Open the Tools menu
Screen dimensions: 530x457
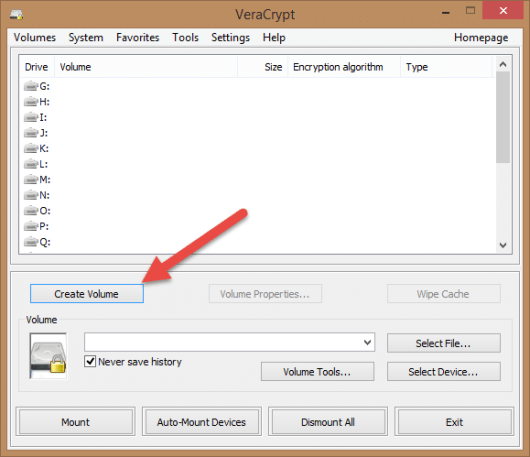click(x=185, y=37)
